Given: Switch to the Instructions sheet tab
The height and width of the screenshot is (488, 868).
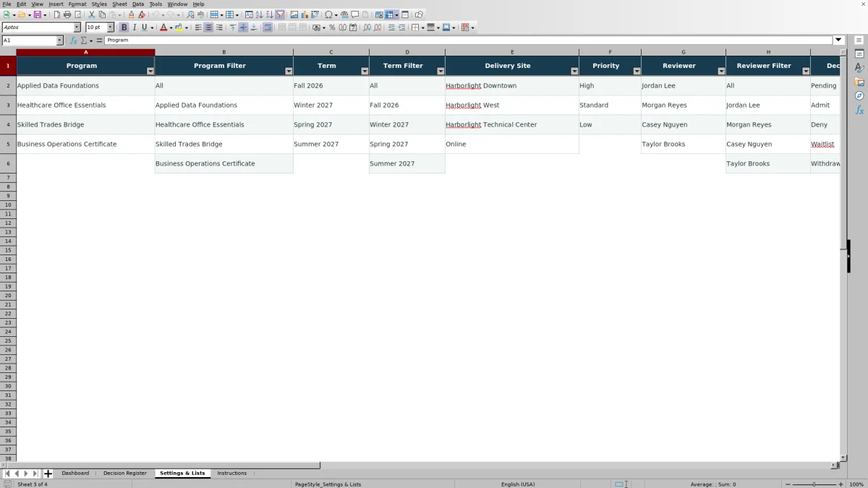Looking at the screenshot, I should tap(231, 474).
